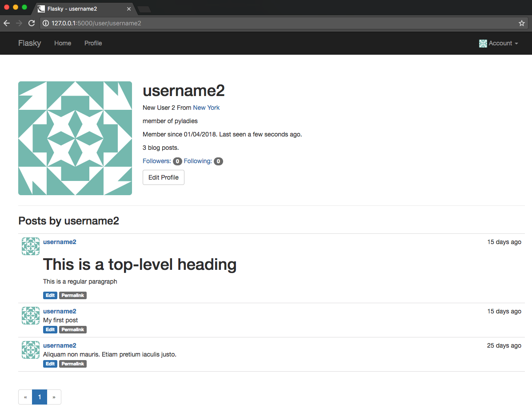This screenshot has height=417, width=532.
Task: Reload the page with refresh icon
Action: point(32,23)
